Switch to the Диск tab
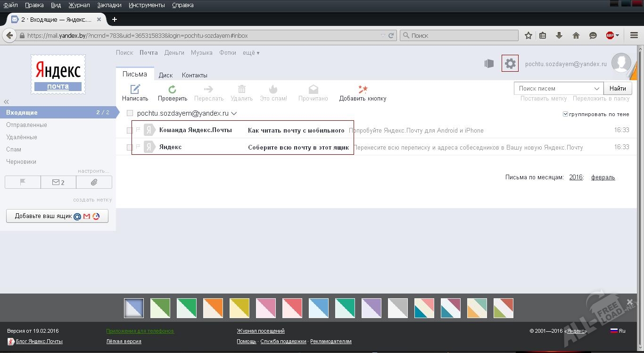This screenshot has width=644, height=353. 165,75
